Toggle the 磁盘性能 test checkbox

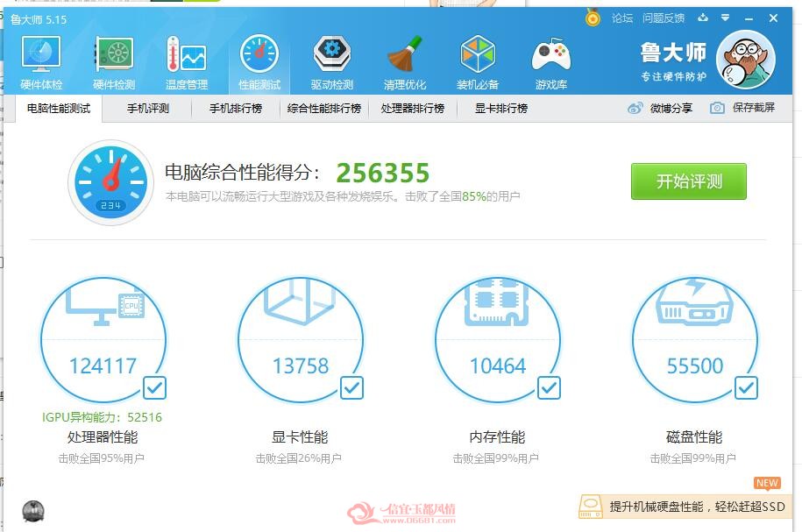(746, 387)
